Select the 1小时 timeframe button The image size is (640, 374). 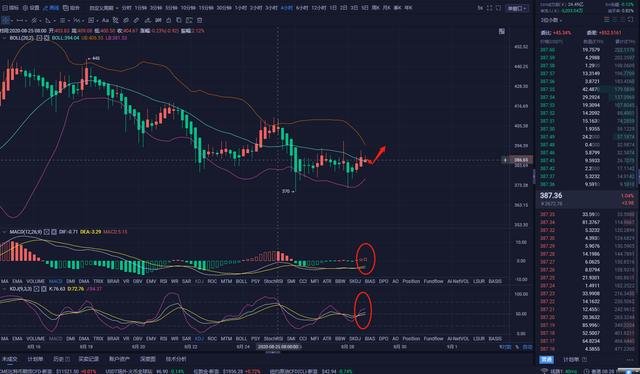(x=241, y=8)
